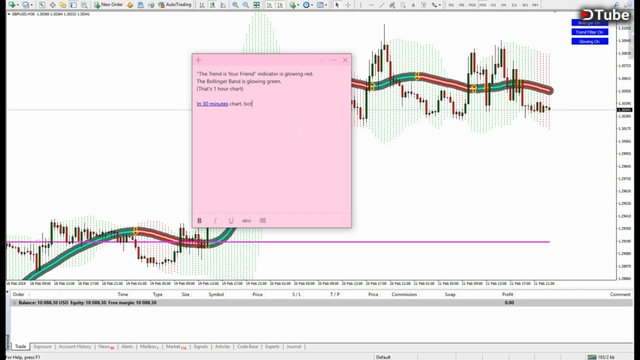
Task: Click the Profiles icon
Action: 26,5
